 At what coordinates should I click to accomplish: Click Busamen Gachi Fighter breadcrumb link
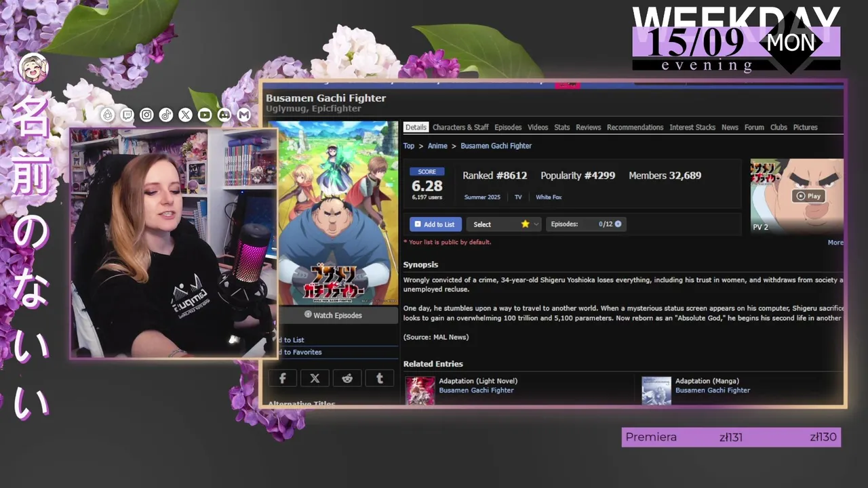click(x=496, y=146)
